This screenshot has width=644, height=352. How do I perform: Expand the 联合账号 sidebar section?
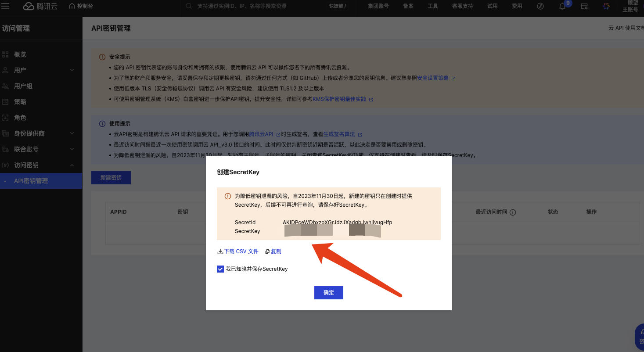[x=72, y=149]
